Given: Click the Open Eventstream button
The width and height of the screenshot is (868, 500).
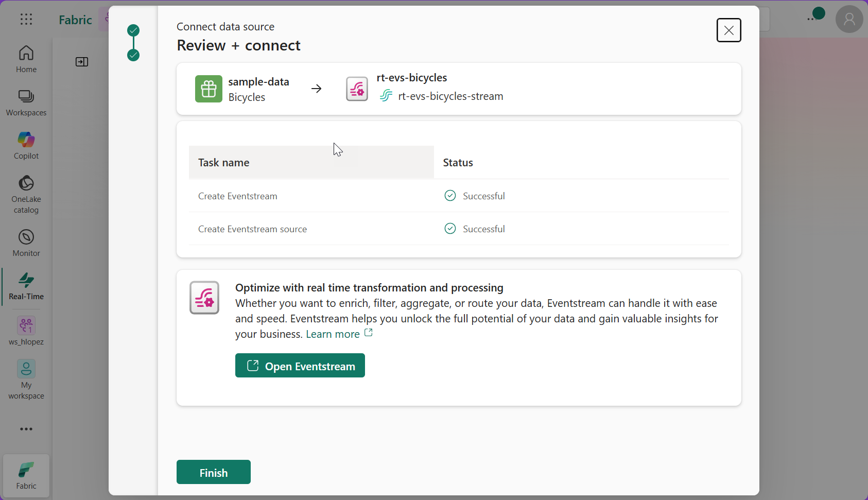Looking at the screenshot, I should (300, 366).
